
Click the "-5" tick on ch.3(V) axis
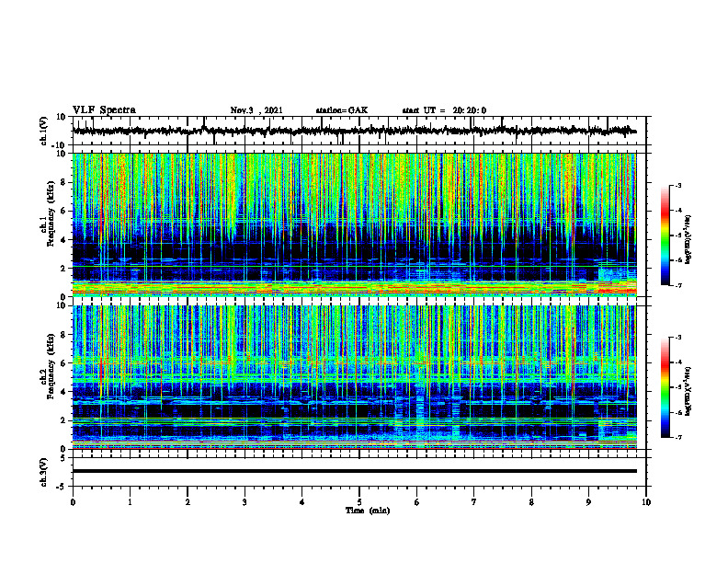pos(62,487)
